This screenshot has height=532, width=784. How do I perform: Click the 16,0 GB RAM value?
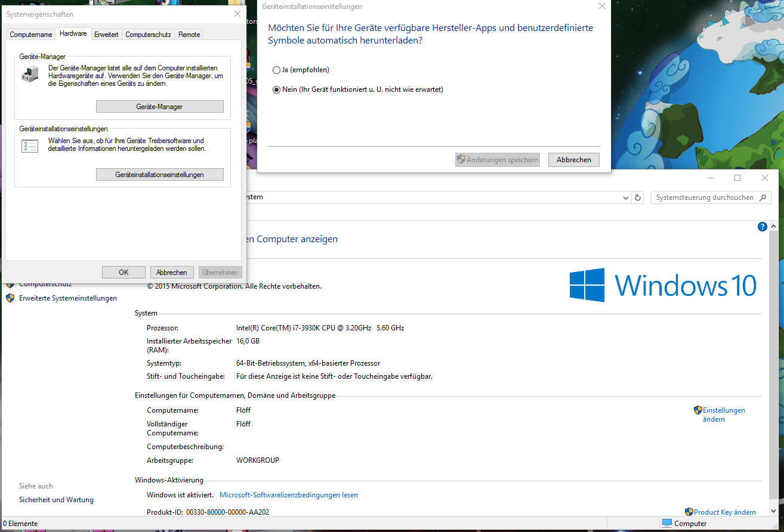point(248,341)
